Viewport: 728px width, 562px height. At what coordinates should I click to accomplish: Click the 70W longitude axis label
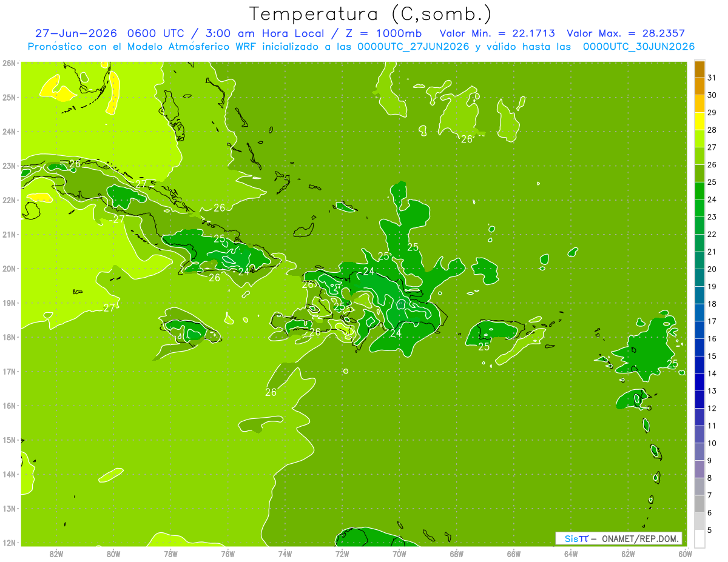[399, 554]
